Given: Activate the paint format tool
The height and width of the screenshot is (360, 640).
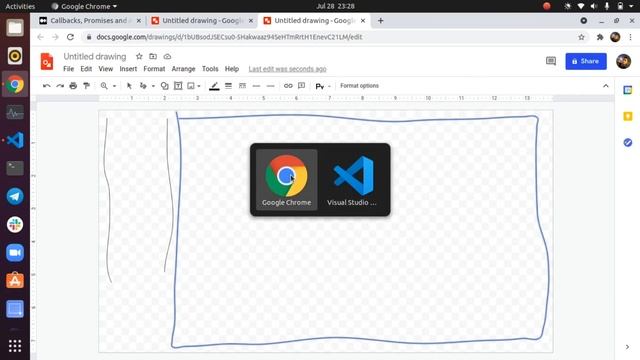Looking at the screenshot, I should [x=87, y=86].
